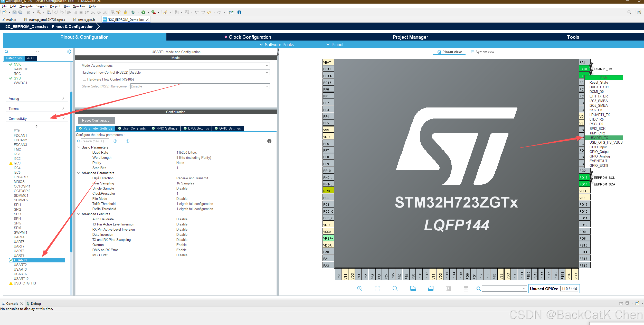644x325 pixels.
Task: Select I2C3 in the Connectivity list
Action: [x=17, y=163]
